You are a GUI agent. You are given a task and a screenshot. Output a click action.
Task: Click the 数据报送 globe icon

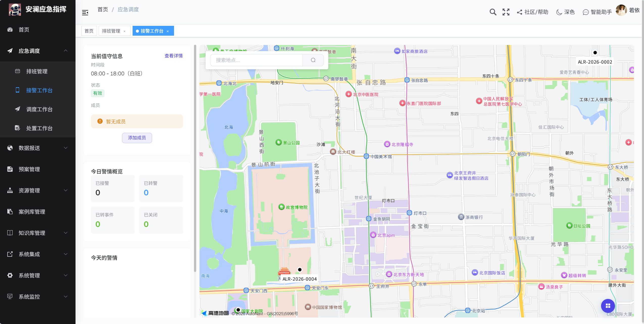(10, 148)
